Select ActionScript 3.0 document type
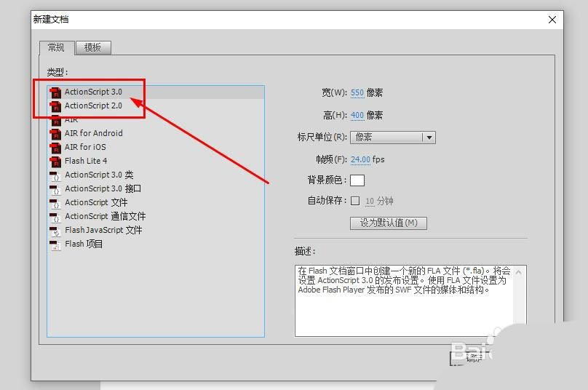Image resolution: width=588 pixels, height=390 pixels. tap(156, 92)
